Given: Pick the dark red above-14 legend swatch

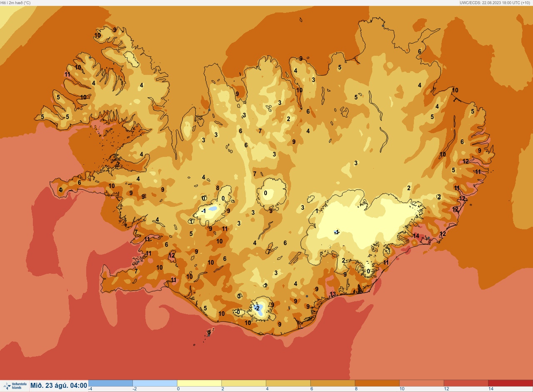Looking at the screenshot, I should pos(510,383).
